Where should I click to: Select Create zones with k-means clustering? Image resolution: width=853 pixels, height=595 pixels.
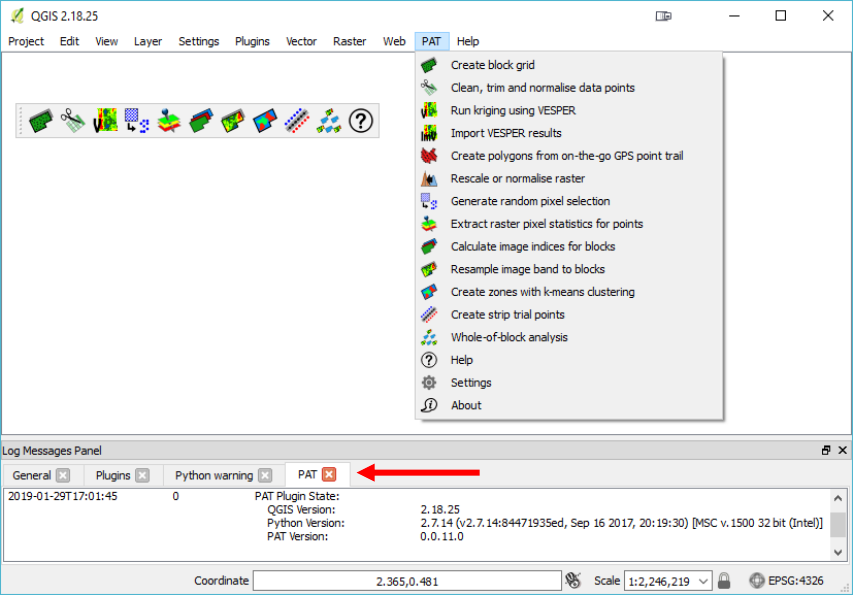click(569, 292)
